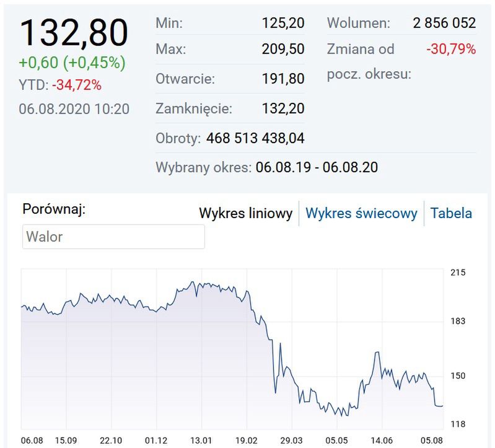The width and height of the screenshot is (495, 448).
Task: Click the Obroty turnover value
Action: pos(255,138)
